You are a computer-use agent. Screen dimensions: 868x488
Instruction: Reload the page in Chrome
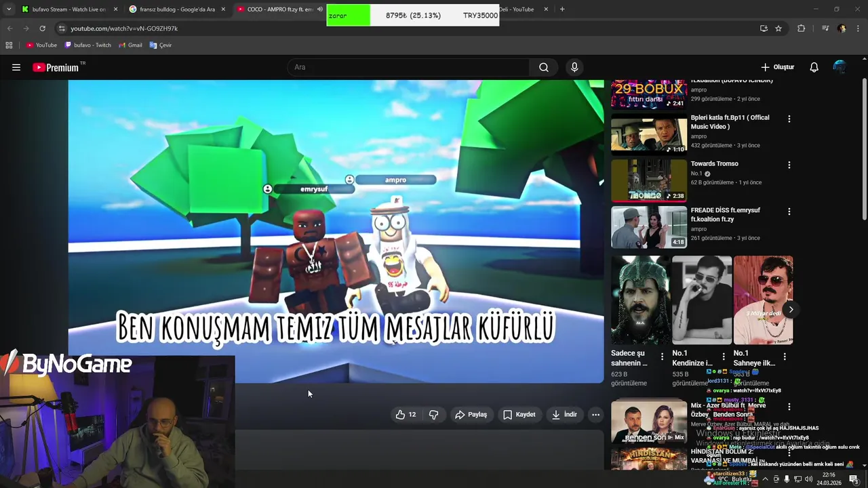(x=42, y=28)
